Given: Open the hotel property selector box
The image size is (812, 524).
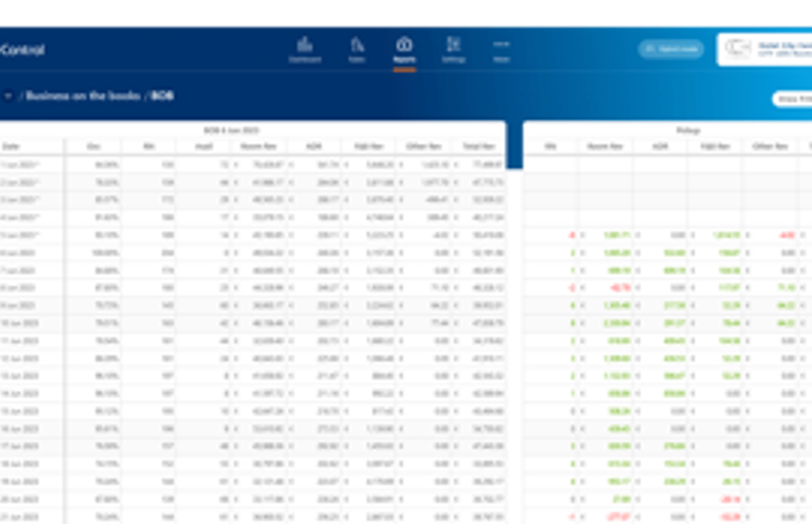Looking at the screenshot, I should [x=764, y=49].
